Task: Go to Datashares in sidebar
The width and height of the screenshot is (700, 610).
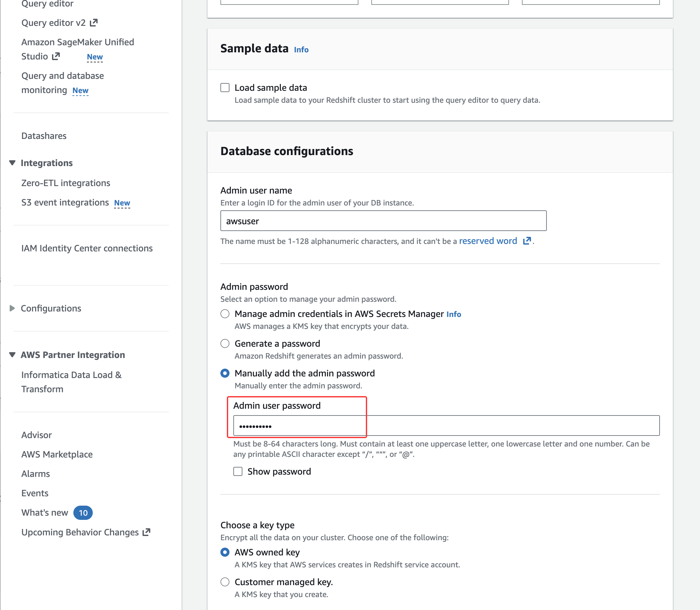Action: pos(44,136)
